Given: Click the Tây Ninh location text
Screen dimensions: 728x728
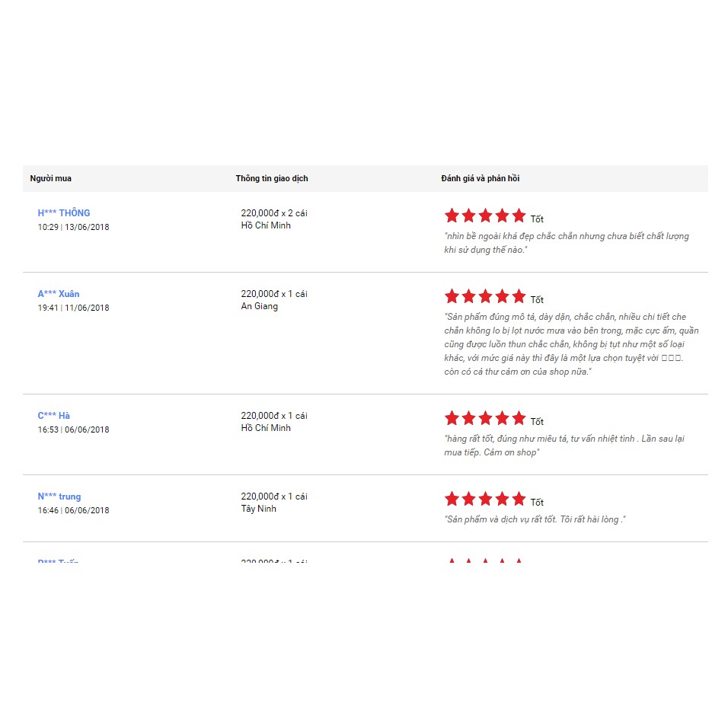Looking at the screenshot, I should (259, 509).
